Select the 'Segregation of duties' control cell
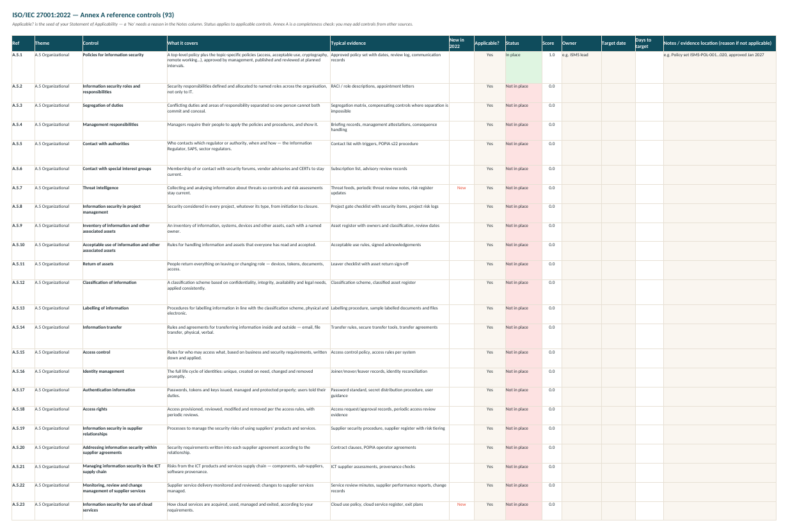 pos(124,111)
